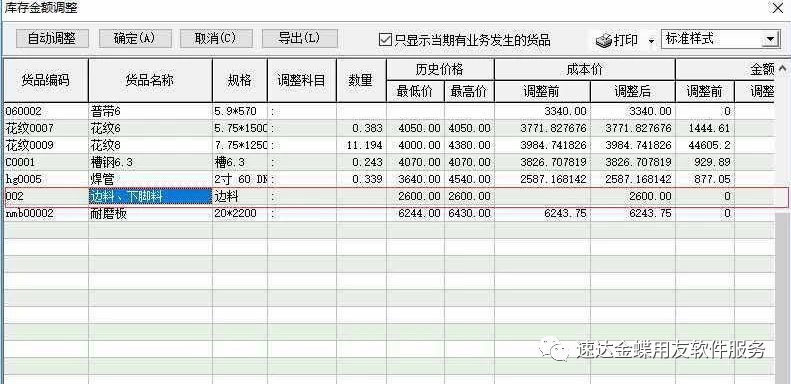Click the highest price 4540.00

470,180
